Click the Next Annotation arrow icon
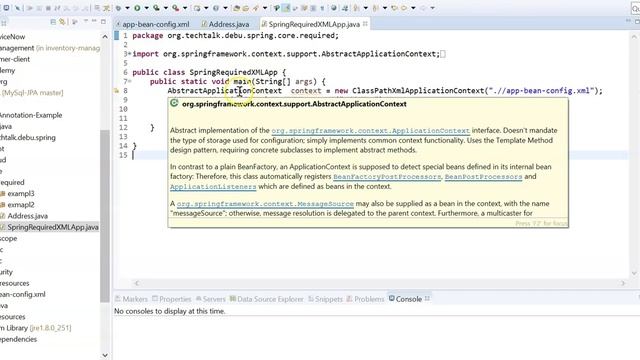 (356, 8)
